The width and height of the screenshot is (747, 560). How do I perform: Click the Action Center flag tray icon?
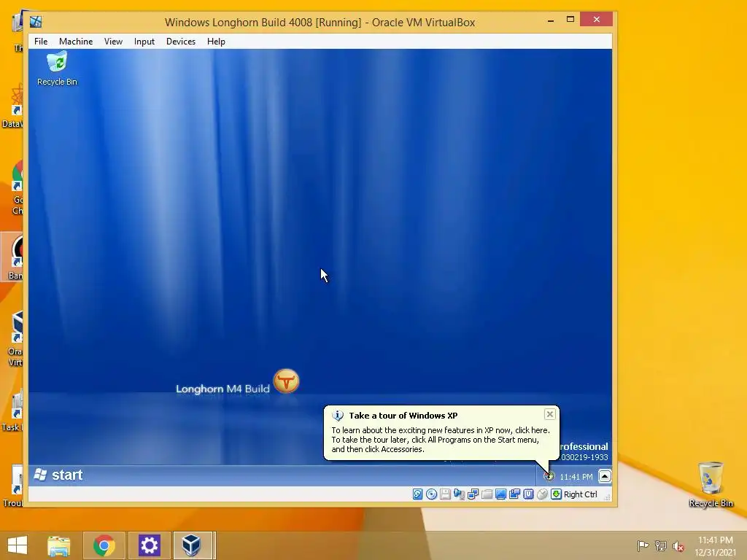click(643, 545)
